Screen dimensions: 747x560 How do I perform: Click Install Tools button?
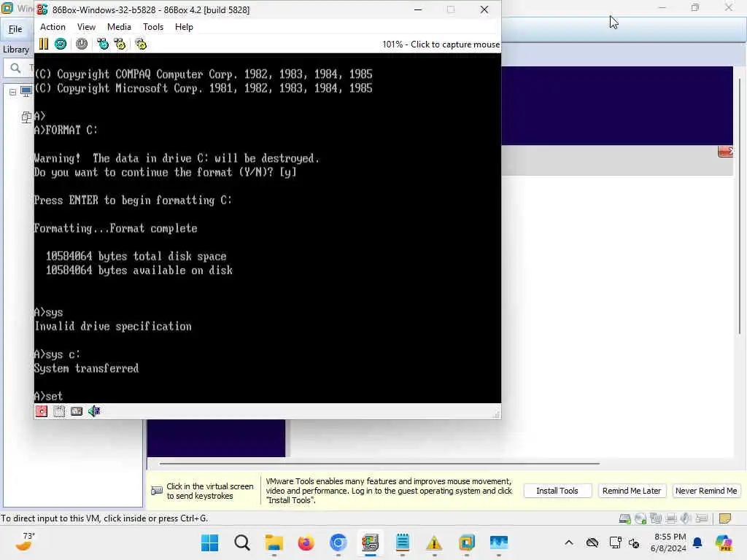pos(557,491)
